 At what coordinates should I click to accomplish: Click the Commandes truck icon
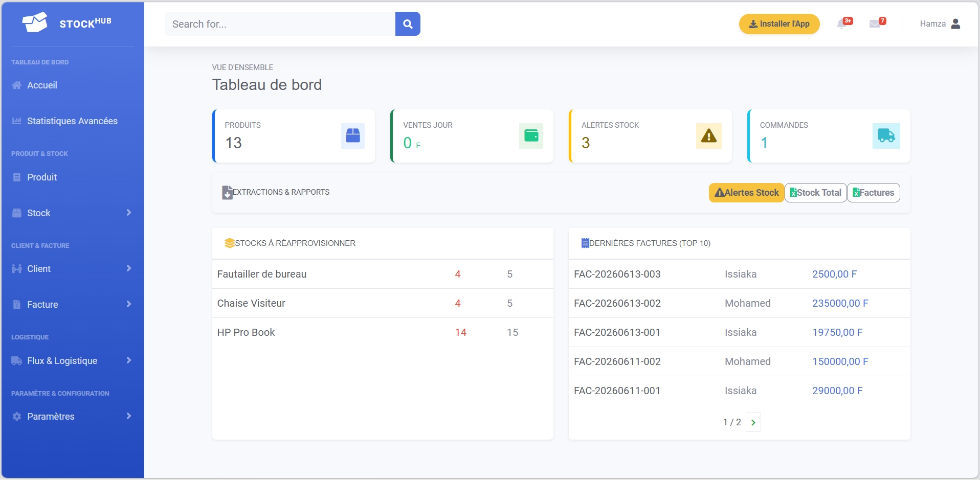click(x=886, y=135)
